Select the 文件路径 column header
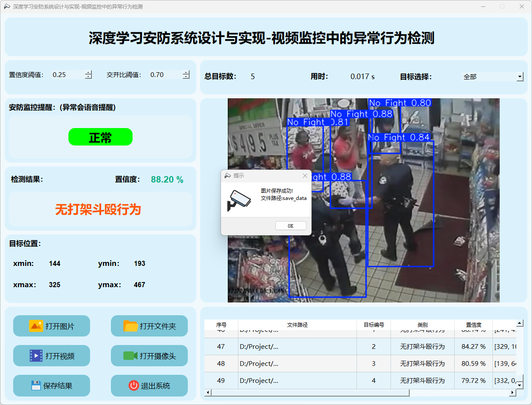532x405 pixels. tap(297, 325)
